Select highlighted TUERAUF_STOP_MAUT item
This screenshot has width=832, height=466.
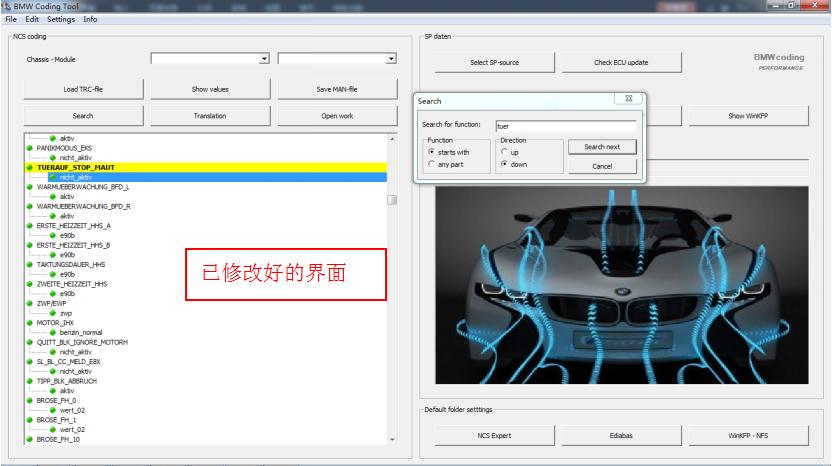point(76,168)
